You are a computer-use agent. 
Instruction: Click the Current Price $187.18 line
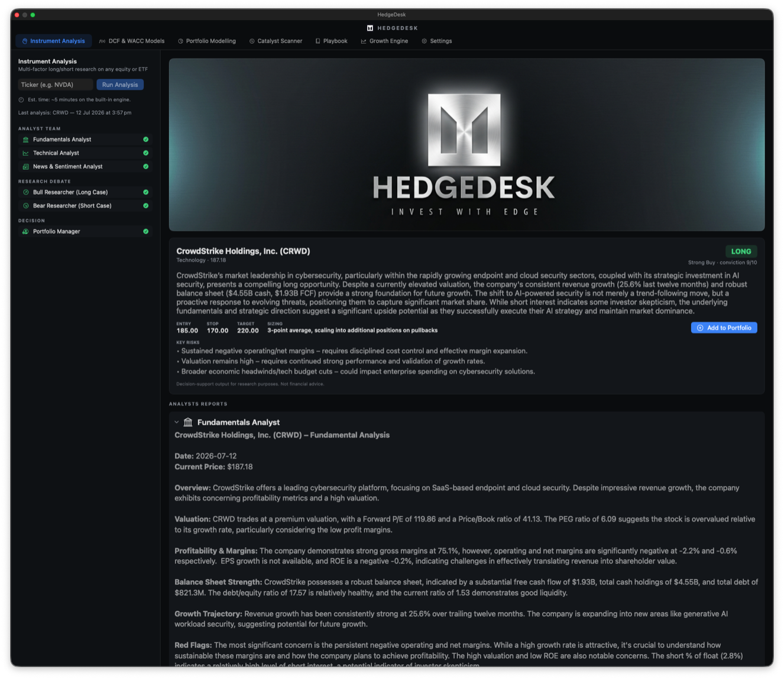click(213, 467)
